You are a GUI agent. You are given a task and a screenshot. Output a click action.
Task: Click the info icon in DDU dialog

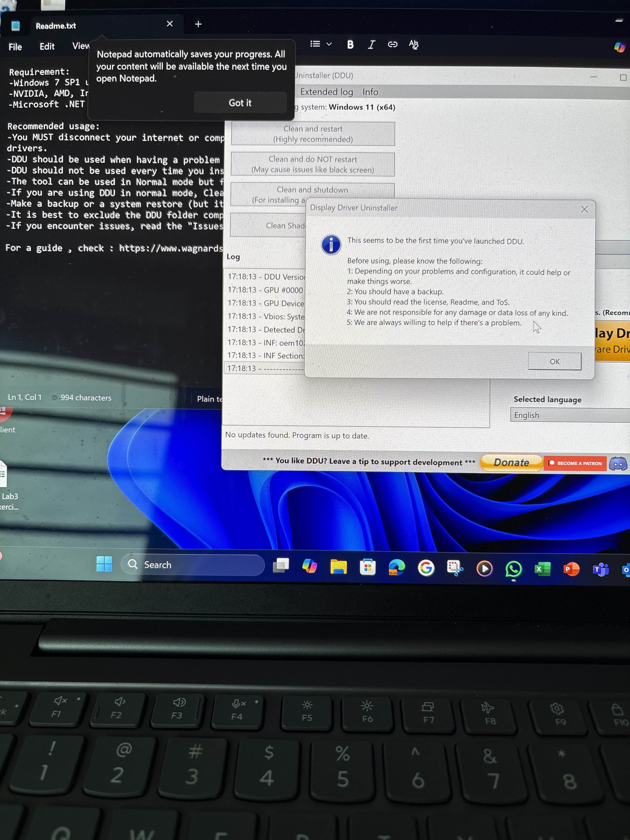coord(331,245)
